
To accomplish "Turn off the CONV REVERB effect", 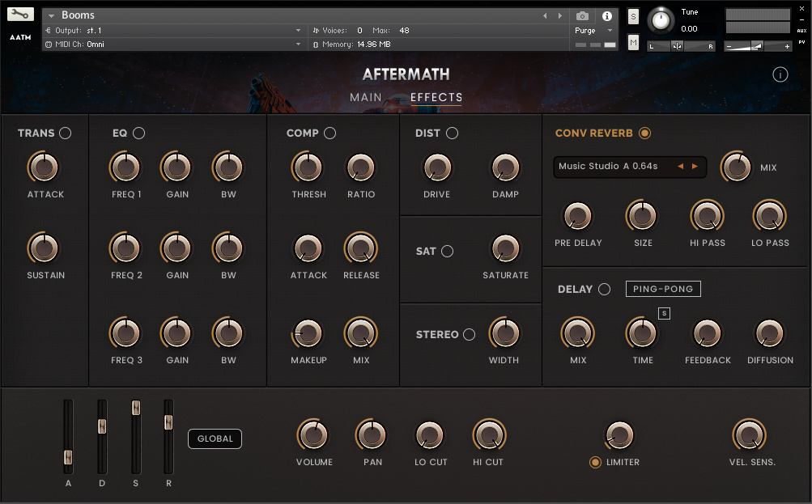I will 644,133.
